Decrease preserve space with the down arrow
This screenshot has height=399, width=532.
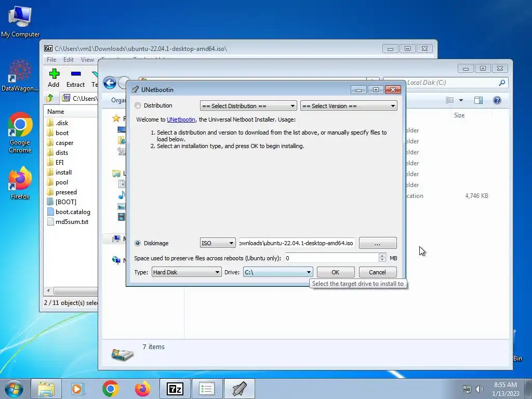point(382,261)
